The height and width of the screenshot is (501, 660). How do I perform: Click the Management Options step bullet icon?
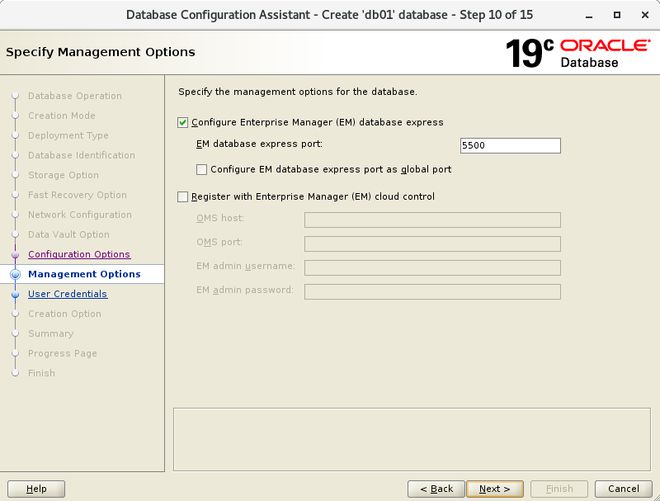coord(16,274)
